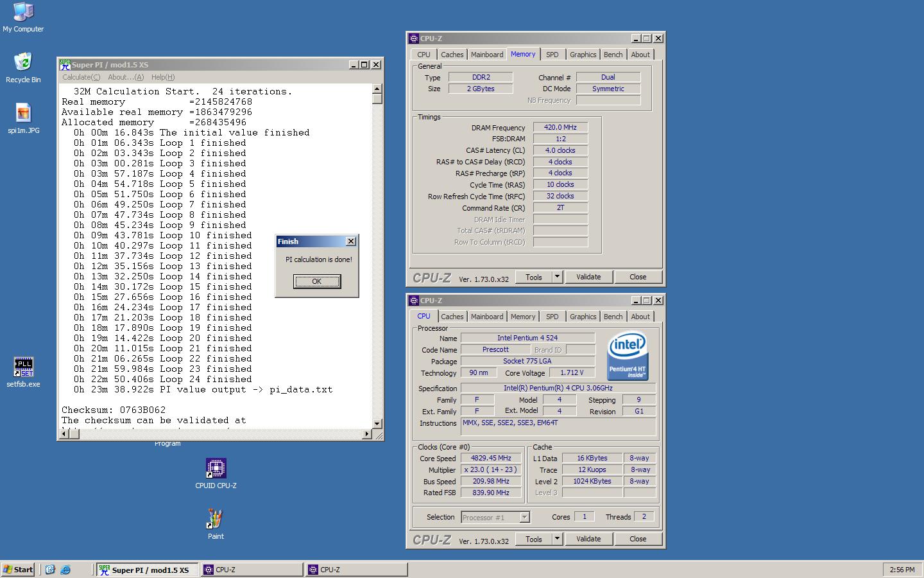Click Super PI vertical scrollbar down arrow
Viewport: 924px width, 578px height.
click(x=377, y=423)
